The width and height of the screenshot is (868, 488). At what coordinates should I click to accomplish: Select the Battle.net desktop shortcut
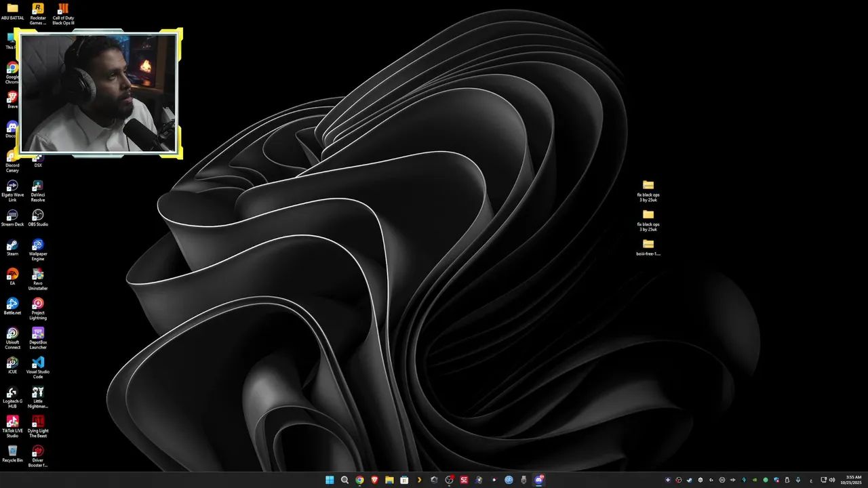[12, 306]
